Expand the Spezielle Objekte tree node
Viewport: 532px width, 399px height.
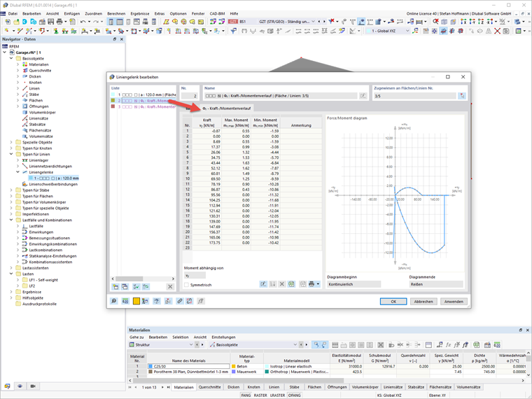tap(11, 142)
